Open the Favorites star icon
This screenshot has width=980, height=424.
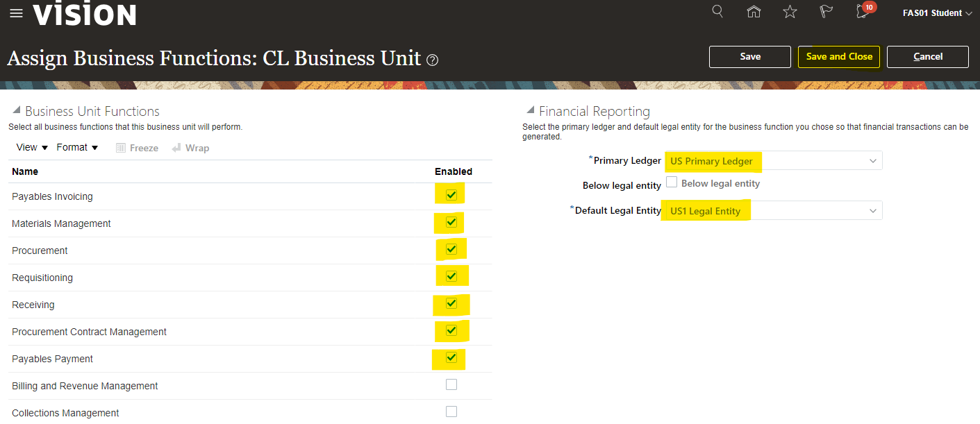pos(790,12)
